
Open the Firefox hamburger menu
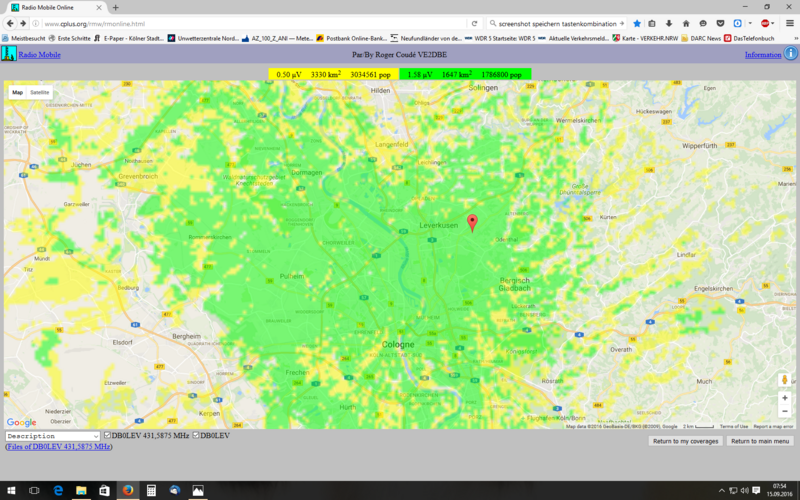[790, 23]
